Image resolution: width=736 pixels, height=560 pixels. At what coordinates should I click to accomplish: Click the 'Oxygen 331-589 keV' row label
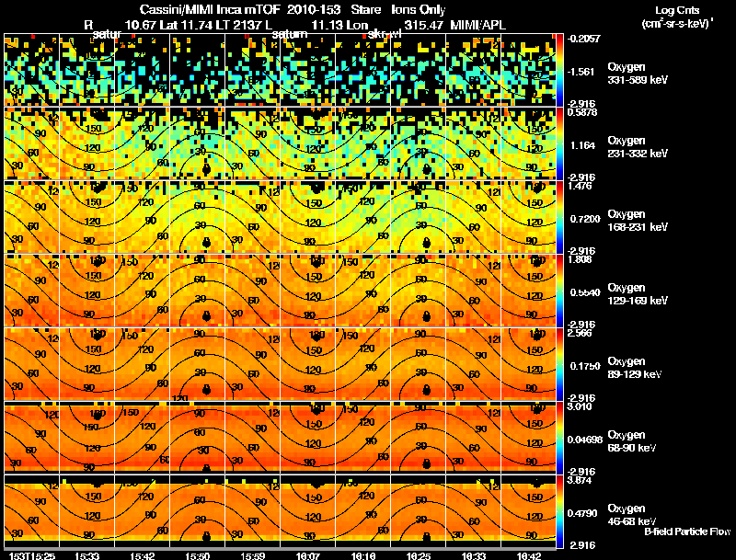[x=638, y=74]
